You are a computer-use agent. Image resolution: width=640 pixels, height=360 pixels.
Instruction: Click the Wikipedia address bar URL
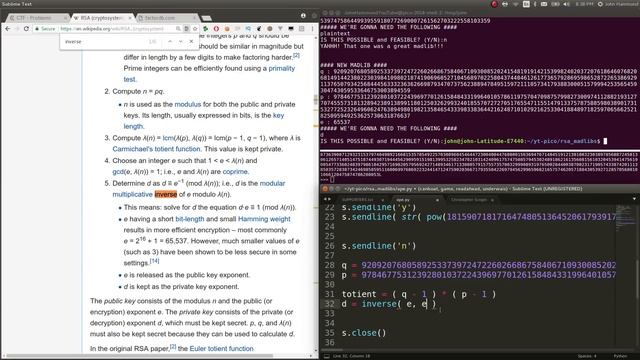(x=111, y=29)
